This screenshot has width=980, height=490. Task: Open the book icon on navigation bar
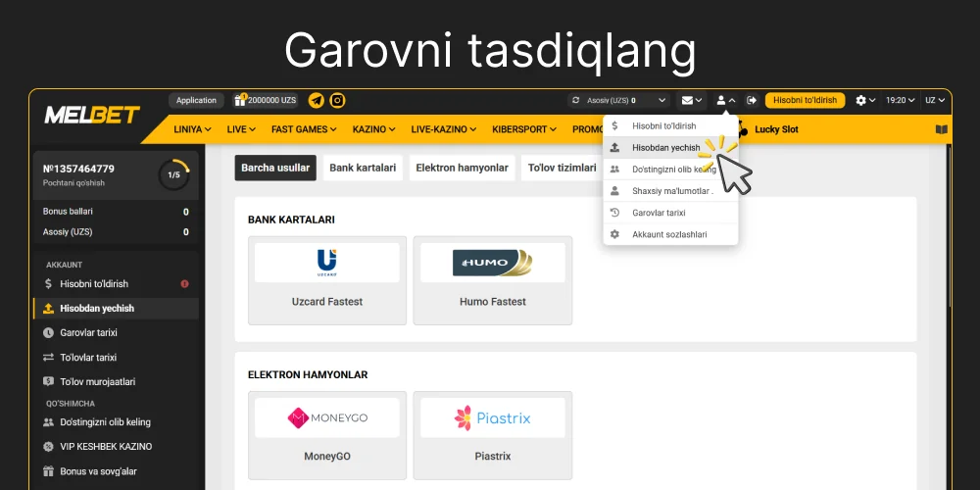[x=942, y=129]
